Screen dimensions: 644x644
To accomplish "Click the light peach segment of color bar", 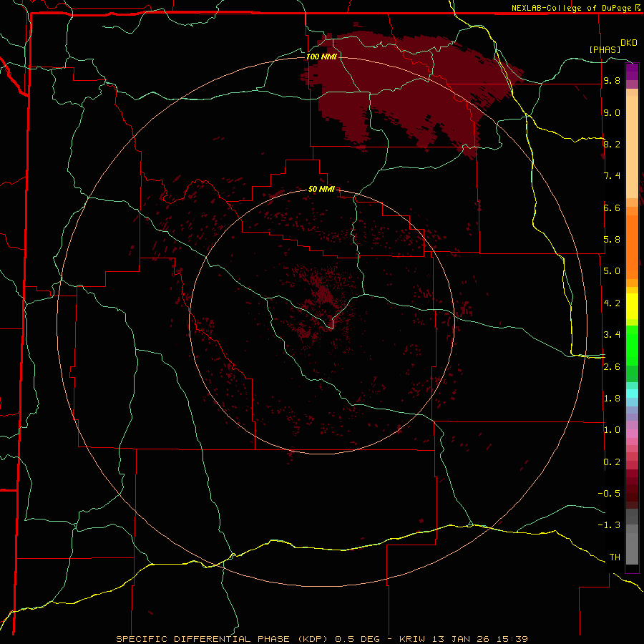I will point(632,147).
